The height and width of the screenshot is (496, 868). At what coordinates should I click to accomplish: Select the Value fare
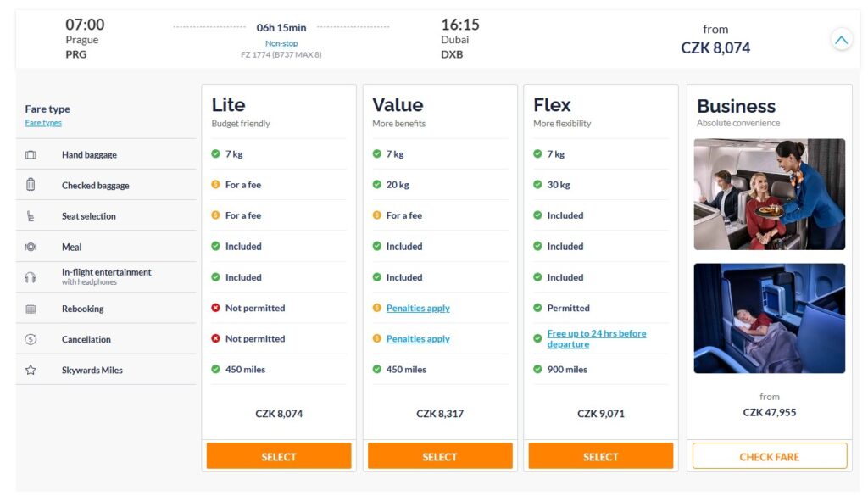click(x=440, y=456)
